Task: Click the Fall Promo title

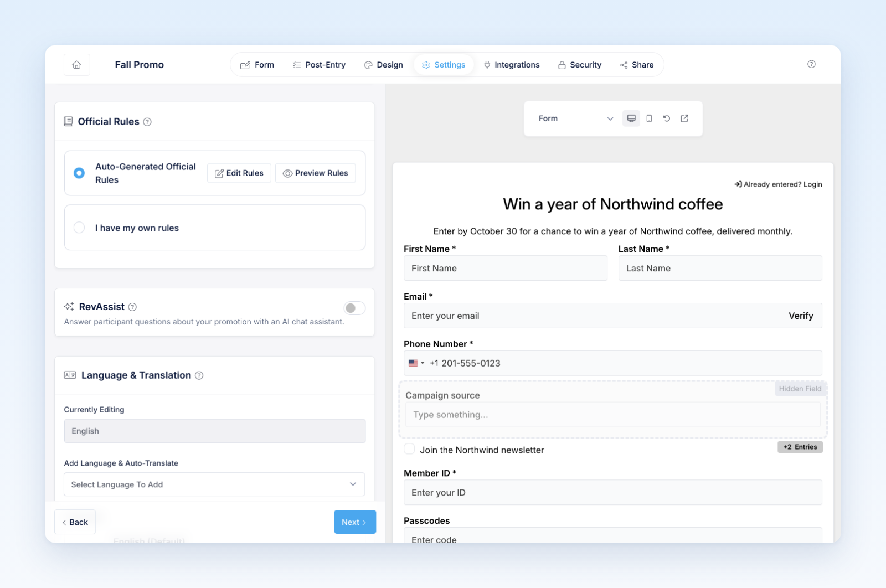Action: click(x=140, y=65)
